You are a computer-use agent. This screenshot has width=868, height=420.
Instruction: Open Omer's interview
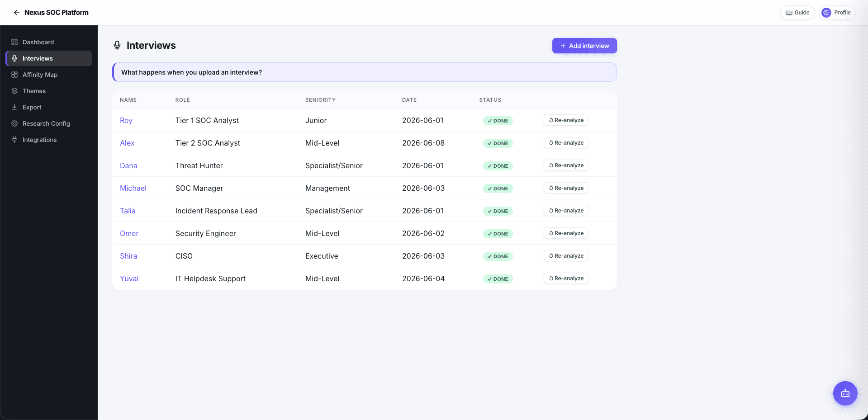(129, 233)
